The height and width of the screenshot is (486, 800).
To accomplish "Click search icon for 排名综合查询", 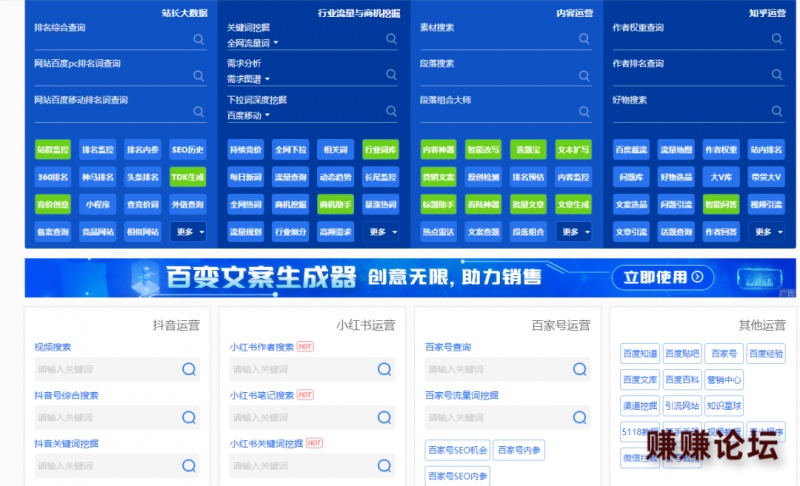I will click(x=198, y=39).
